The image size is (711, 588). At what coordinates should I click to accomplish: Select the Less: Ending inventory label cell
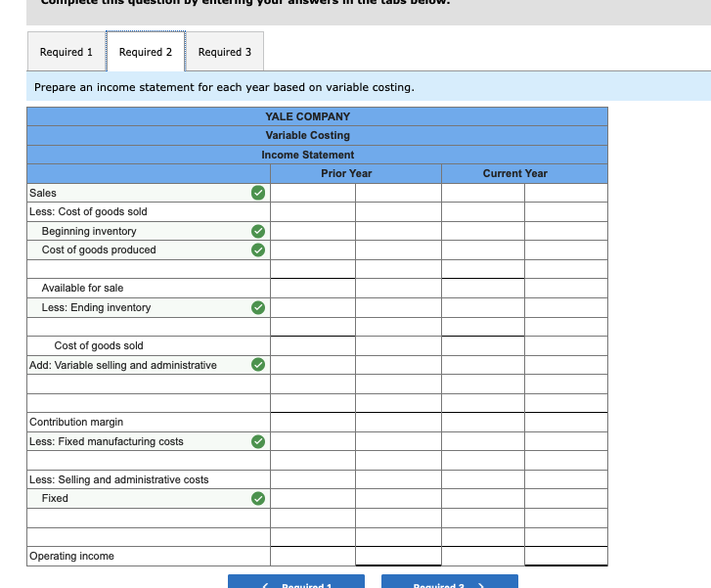149,307
